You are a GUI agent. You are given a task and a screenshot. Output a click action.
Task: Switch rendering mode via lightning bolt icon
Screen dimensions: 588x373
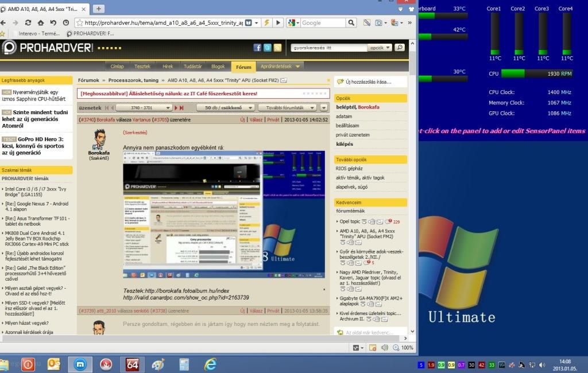[266, 23]
